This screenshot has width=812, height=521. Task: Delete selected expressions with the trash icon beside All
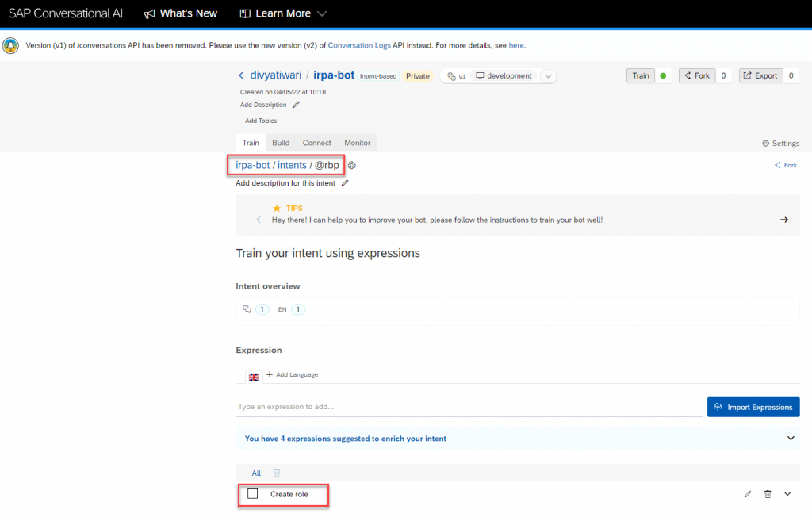277,473
